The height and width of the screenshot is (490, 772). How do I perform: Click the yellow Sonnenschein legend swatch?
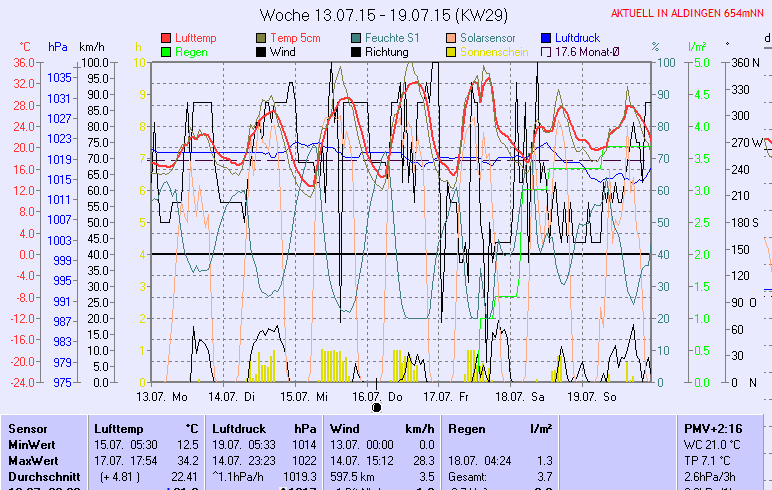click(452, 52)
